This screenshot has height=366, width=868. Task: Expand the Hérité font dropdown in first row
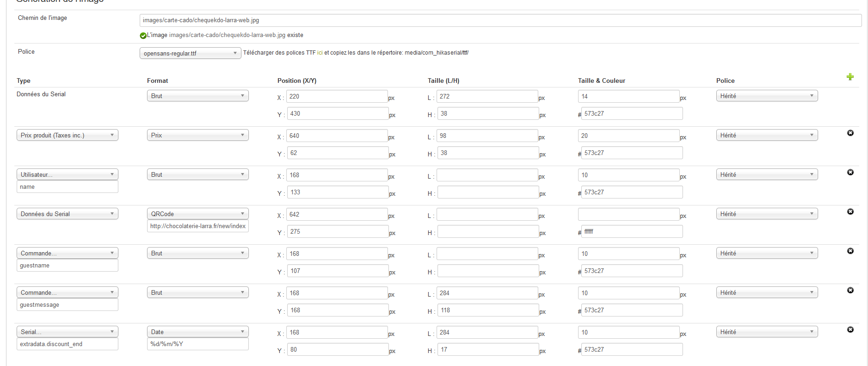point(767,96)
